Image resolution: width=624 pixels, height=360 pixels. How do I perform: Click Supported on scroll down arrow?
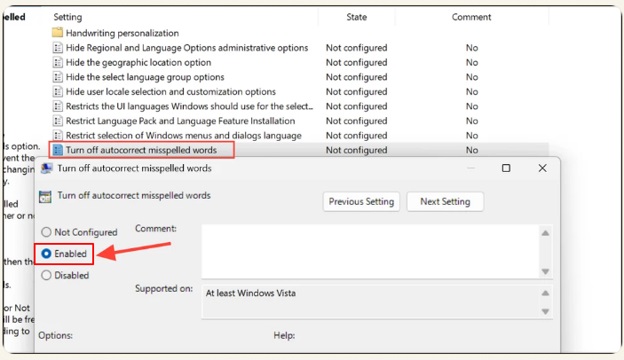(545, 311)
